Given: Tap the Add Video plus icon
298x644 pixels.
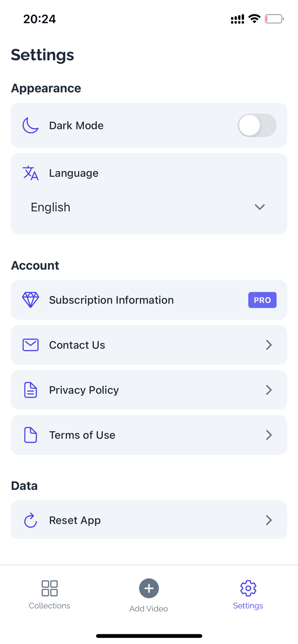Looking at the screenshot, I should 149,589.
